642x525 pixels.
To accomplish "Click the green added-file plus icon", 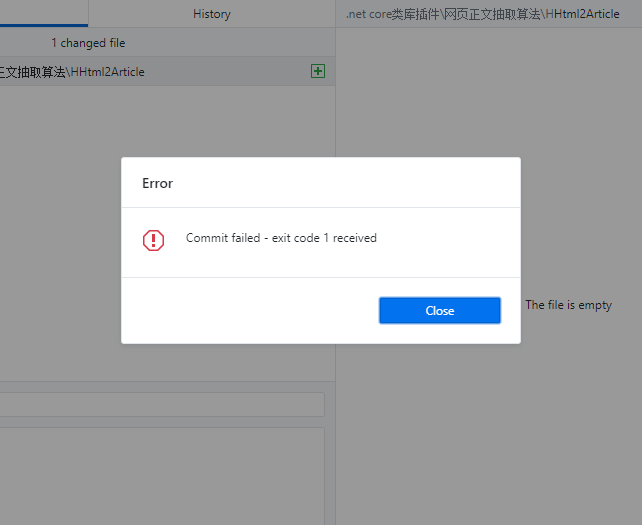I will point(318,71).
